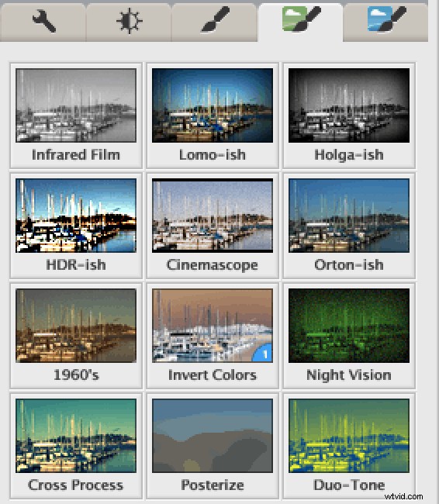Open the wrench basic fixes tab
439x504 pixels.
point(43,22)
